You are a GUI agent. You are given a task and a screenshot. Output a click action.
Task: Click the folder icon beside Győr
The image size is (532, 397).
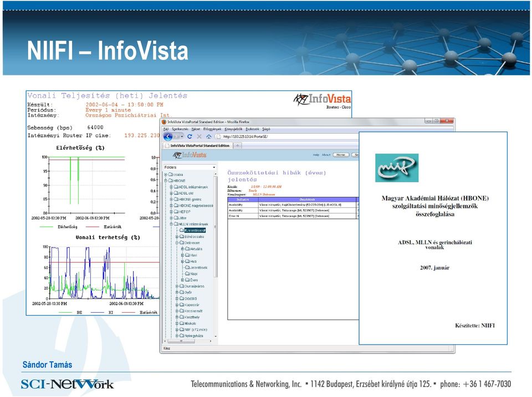[182, 292]
